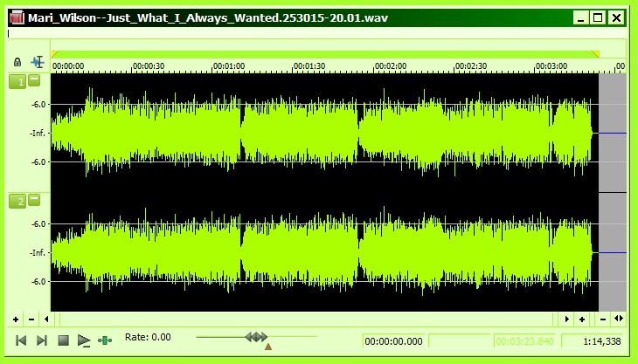Screen dimensions: 638x364
Task: Click the 00:03:00 ruler mark
Action: (x=551, y=65)
